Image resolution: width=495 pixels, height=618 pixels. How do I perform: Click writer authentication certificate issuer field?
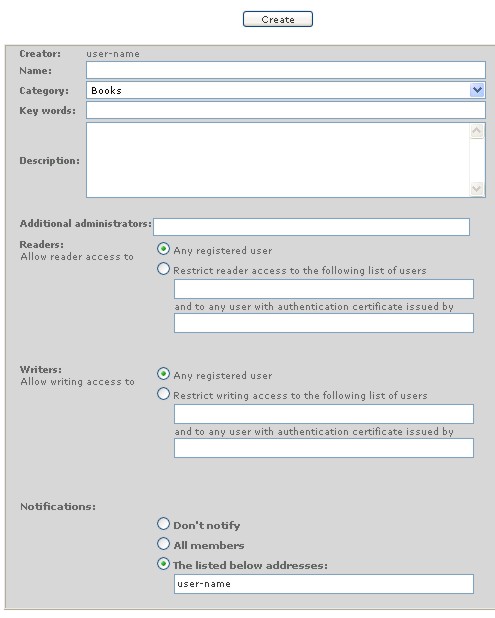324,448
